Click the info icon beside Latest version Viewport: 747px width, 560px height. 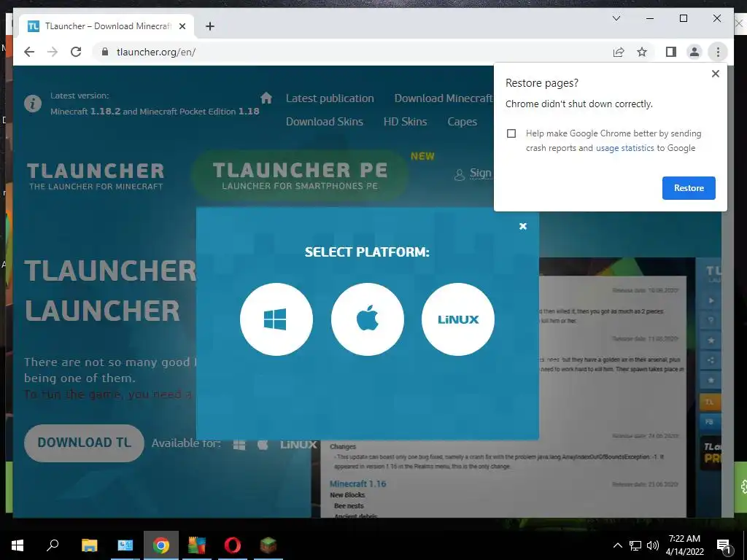click(32, 104)
